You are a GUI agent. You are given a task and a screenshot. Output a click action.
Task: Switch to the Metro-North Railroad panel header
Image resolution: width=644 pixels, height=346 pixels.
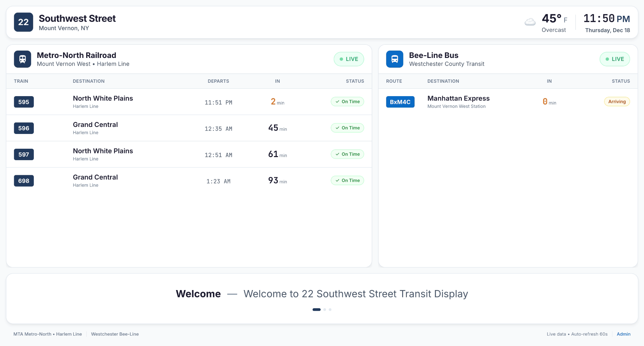(x=76, y=55)
